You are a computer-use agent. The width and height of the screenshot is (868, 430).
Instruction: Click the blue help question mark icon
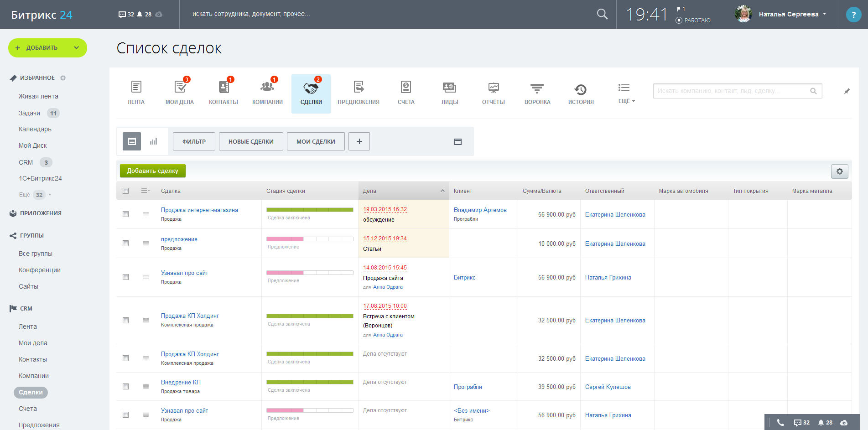click(853, 15)
